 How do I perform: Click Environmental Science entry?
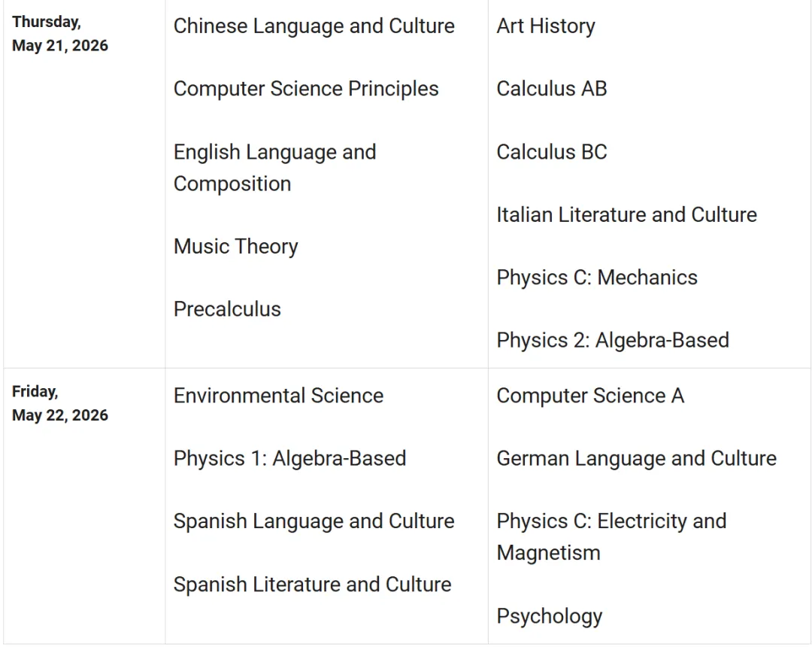[x=279, y=396]
